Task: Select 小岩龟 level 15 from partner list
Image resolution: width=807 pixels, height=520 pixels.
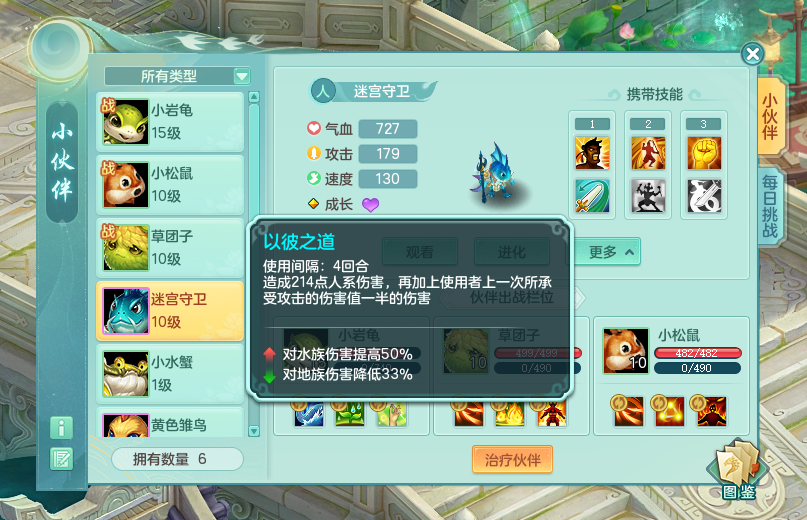Action: [170, 122]
